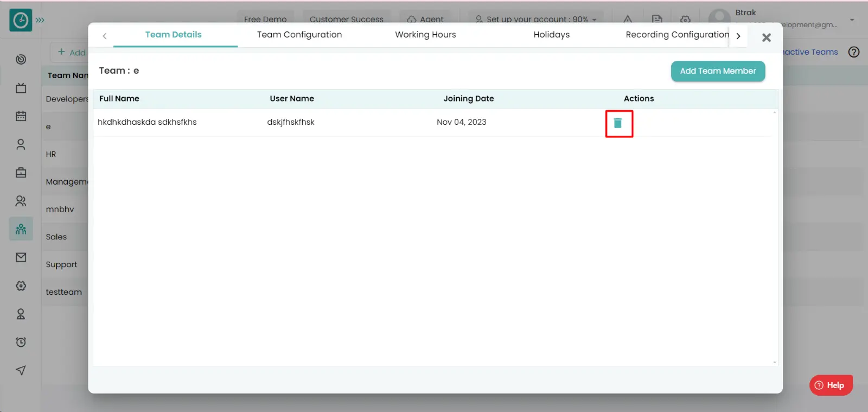Sort by Joining Date column header
The image size is (868, 412).
(x=469, y=99)
